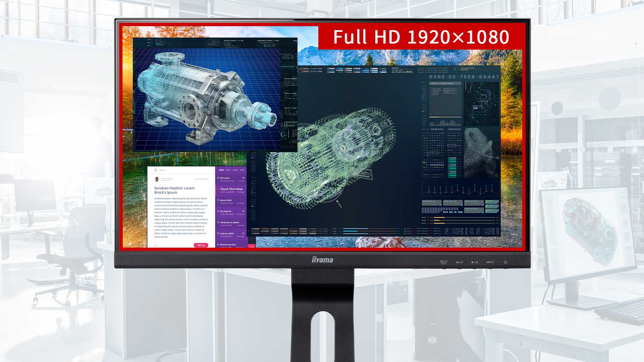
Task: Toggle the star on "Obustroy ne zabota"
Action: point(218,222)
